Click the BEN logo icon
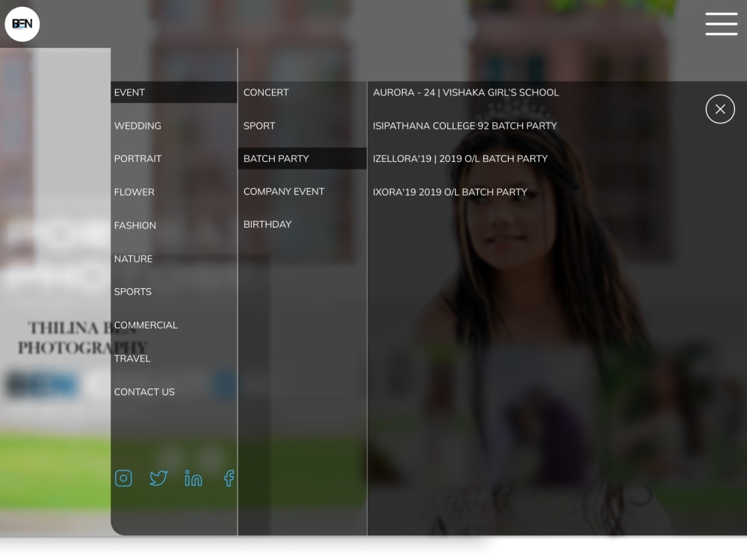Screen dimensions: 747x560 [x=22, y=24]
